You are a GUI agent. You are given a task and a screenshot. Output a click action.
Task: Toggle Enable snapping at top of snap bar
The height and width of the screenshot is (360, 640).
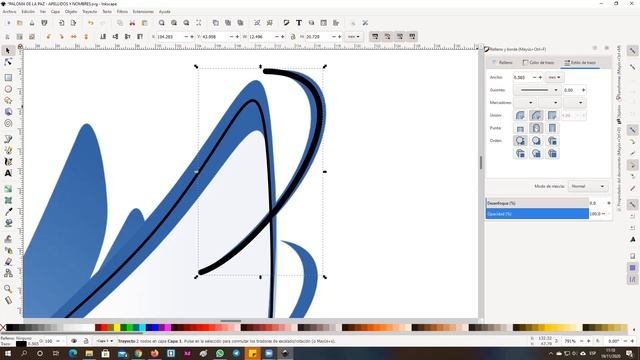coord(632,51)
